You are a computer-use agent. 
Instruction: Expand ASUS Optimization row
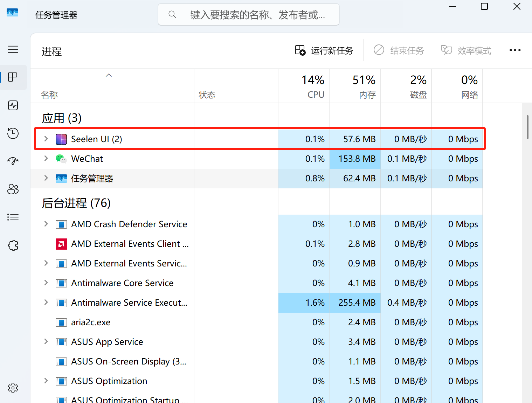pos(46,381)
